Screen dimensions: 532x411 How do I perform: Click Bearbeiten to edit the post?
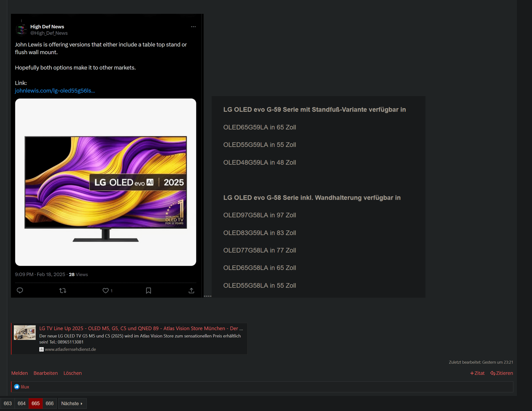coord(46,373)
